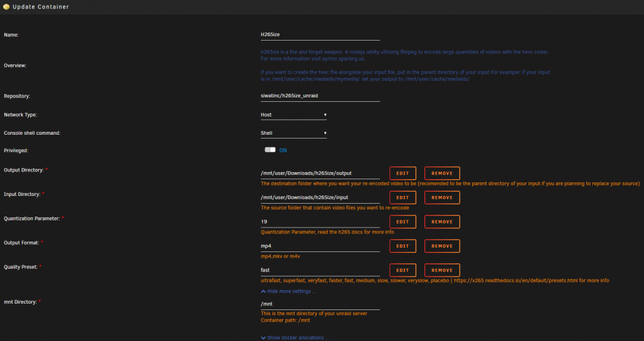Remove the Input Directory setting
This screenshot has height=341, width=644.
click(x=442, y=197)
